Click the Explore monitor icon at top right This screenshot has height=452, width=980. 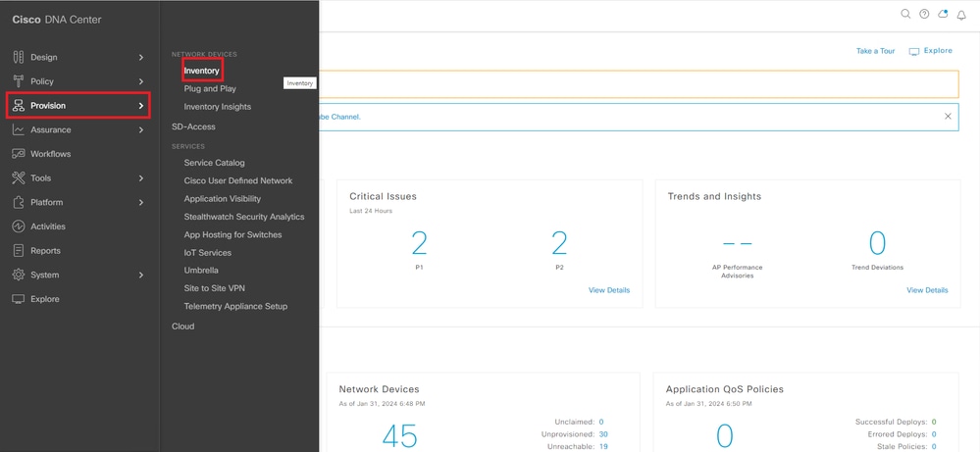coord(914,51)
